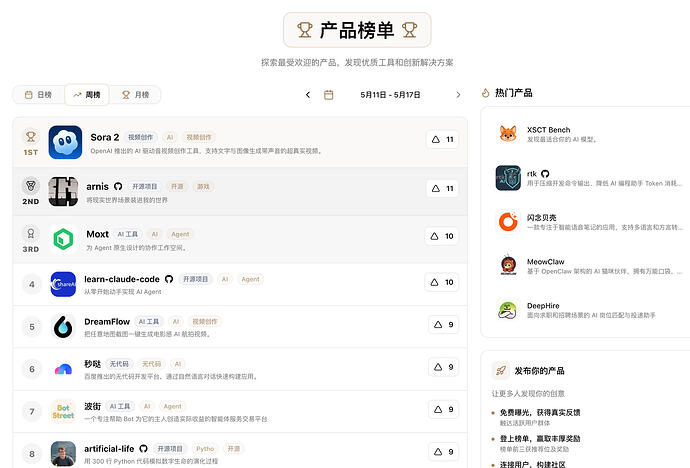The width and height of the screenshot is (690, 468).
Task: Open the 秒哒 product icon
Action: 63,369
